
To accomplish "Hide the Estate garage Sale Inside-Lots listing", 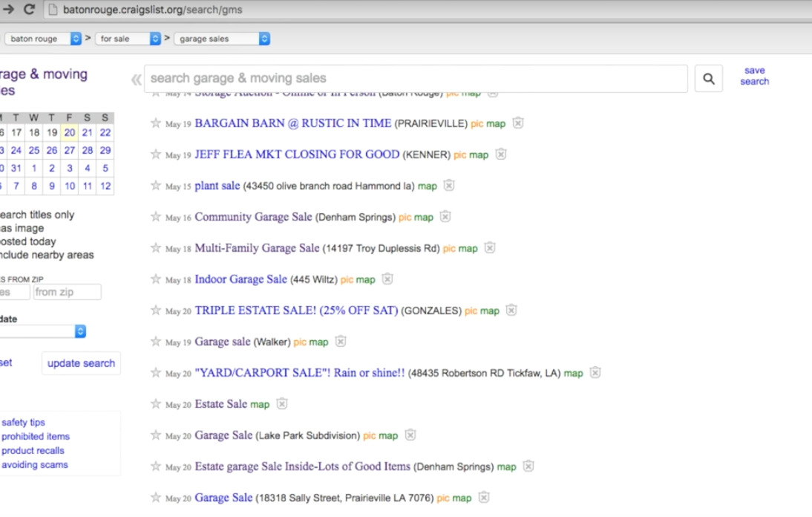I will (528, 466).
